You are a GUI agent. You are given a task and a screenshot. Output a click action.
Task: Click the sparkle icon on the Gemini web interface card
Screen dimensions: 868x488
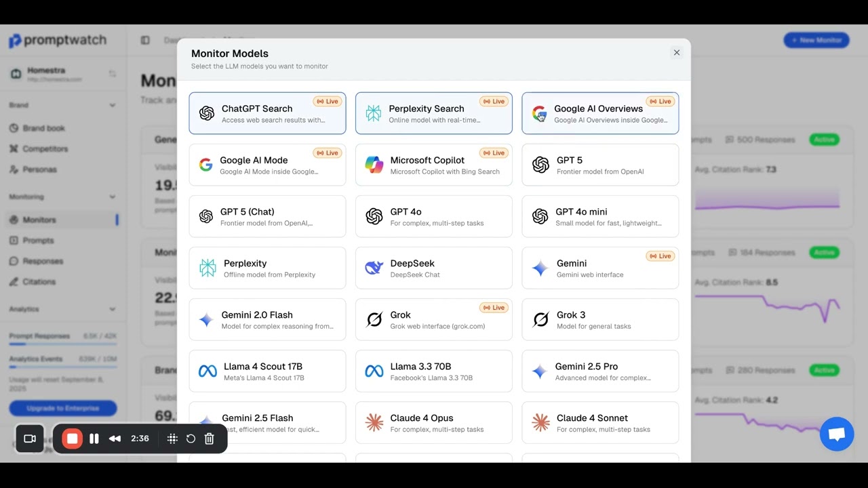pyautogui.click(x=540, y=268)
